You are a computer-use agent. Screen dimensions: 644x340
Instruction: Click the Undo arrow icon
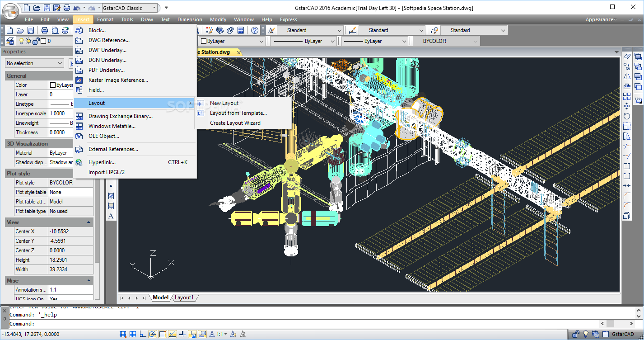[76, 8]
